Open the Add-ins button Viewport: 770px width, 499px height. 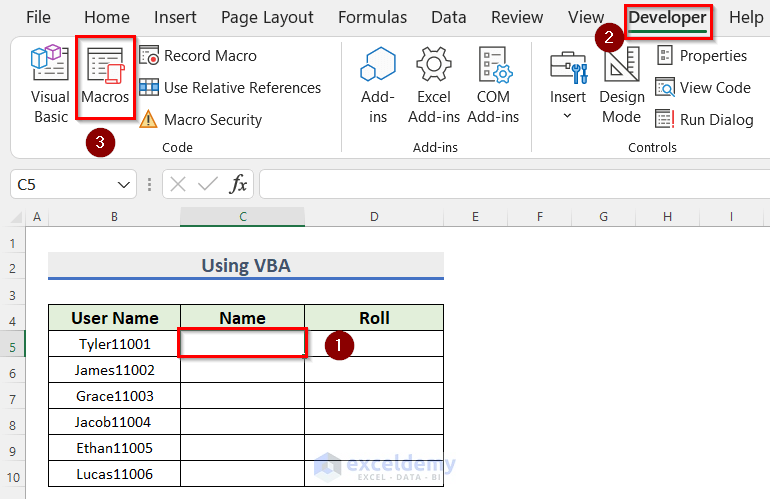[x=378, y=85]
